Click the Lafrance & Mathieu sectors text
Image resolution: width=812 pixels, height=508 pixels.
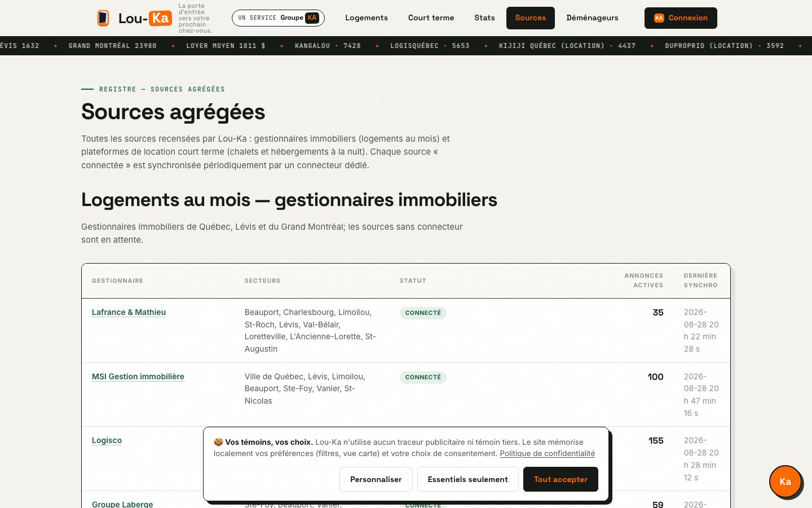(x=310, y=330)
